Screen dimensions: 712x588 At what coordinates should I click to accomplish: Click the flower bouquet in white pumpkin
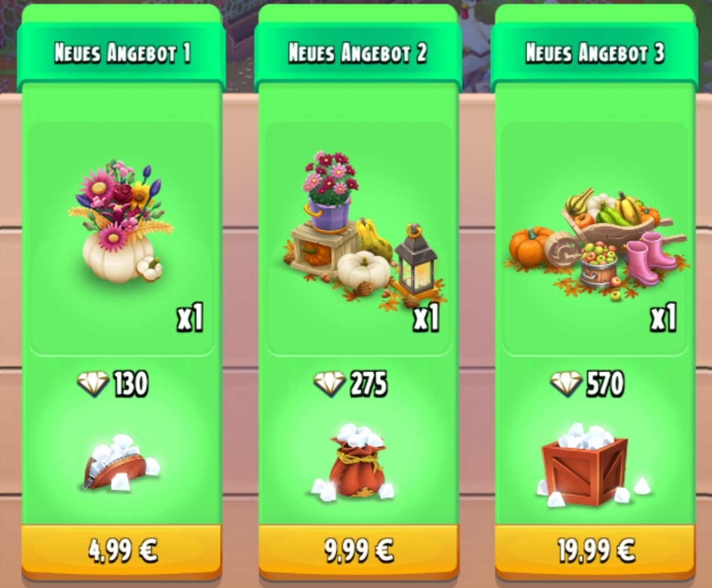click(122, 221)
